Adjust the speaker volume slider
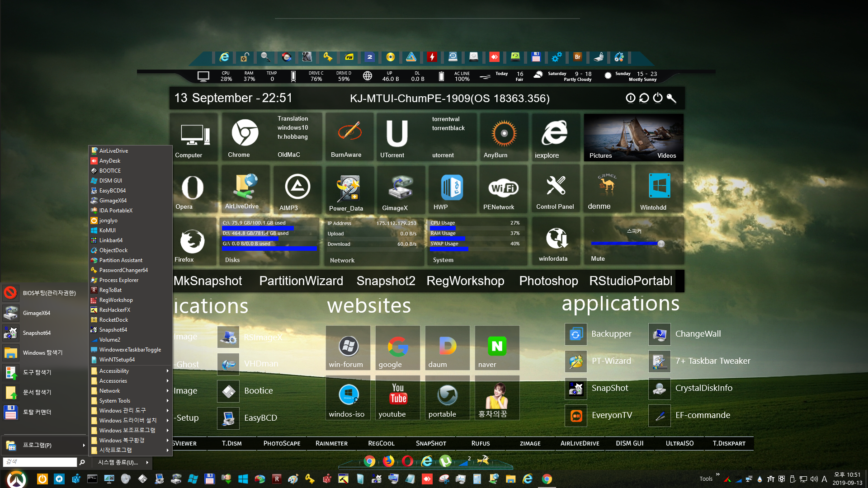Image resolution: width=868 pixels, height=488 pixels. pos(627,244)
